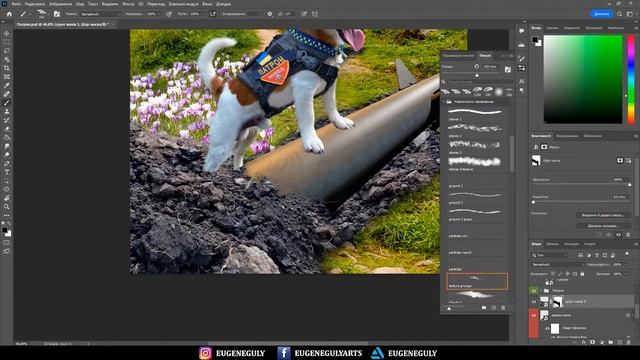The image size is (640, 360).
Task: Delete layer trash icon in Layers panel
Action: click(x=629, y=342)
